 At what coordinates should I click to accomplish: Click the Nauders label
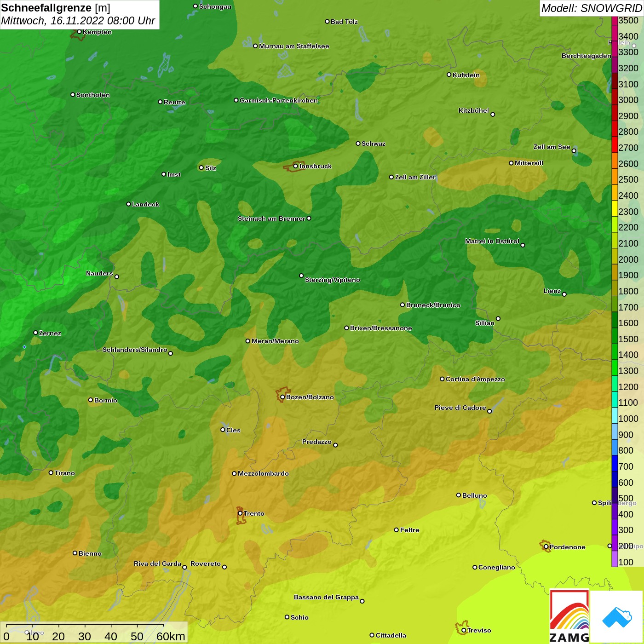click(x=99, y=273)
